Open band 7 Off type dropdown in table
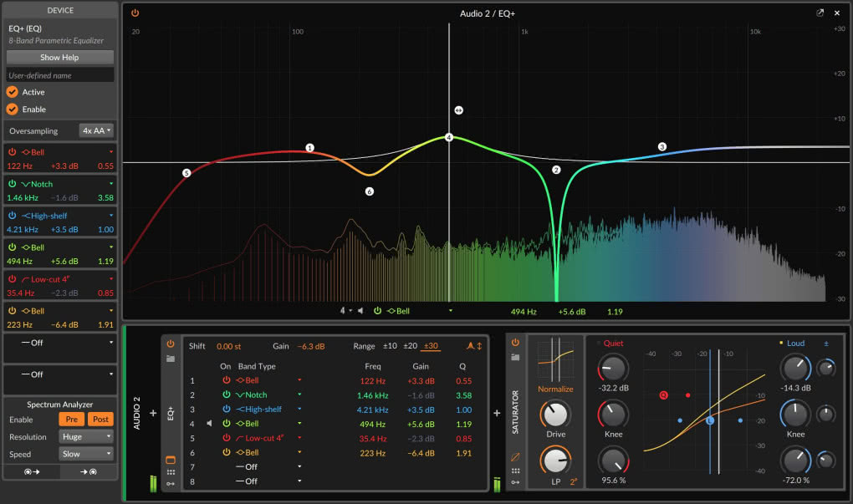853x504 pixels. 299,466
